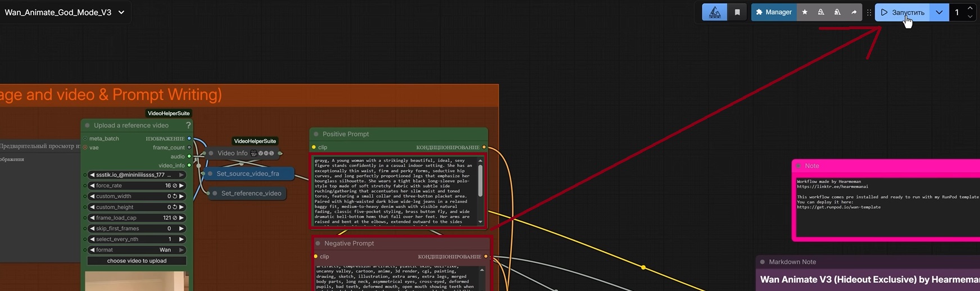Decrease the batch count with the down arrow

point(970,17)
